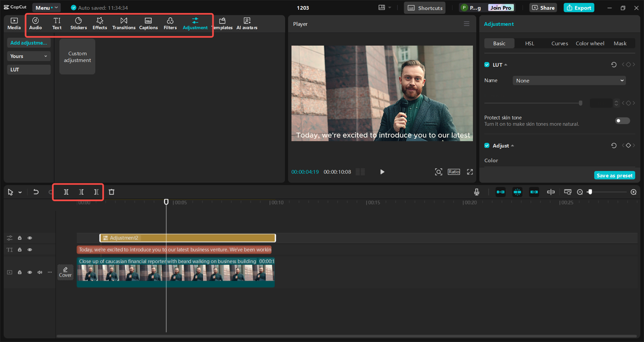Viewport: 644px width, 342px height.
Task: Play the video preview
Action: point(382,172)
